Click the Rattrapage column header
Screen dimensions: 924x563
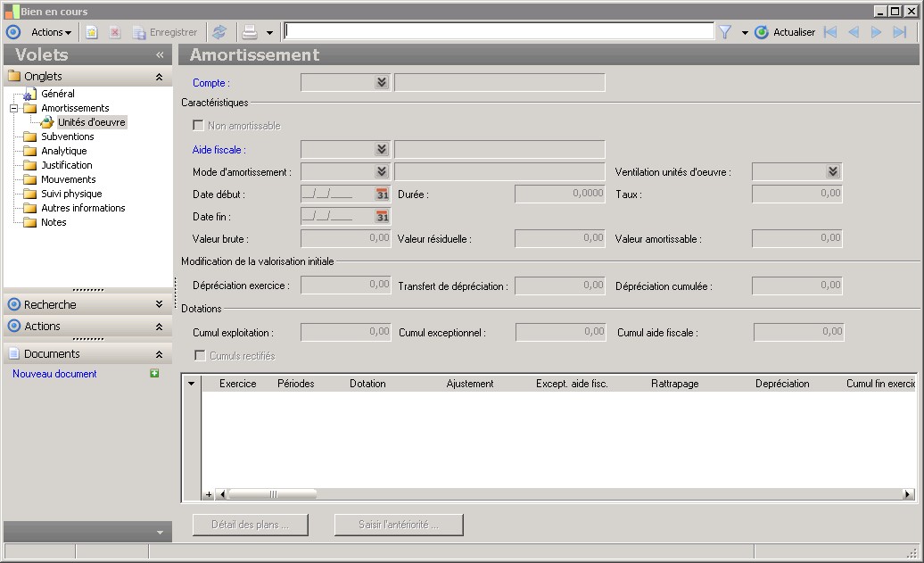[x=675, y=384]
